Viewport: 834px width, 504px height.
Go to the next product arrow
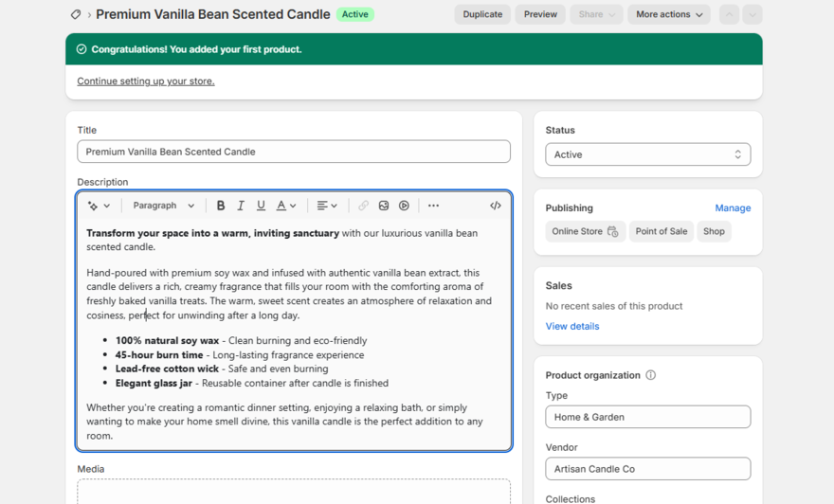click(752, 14)
